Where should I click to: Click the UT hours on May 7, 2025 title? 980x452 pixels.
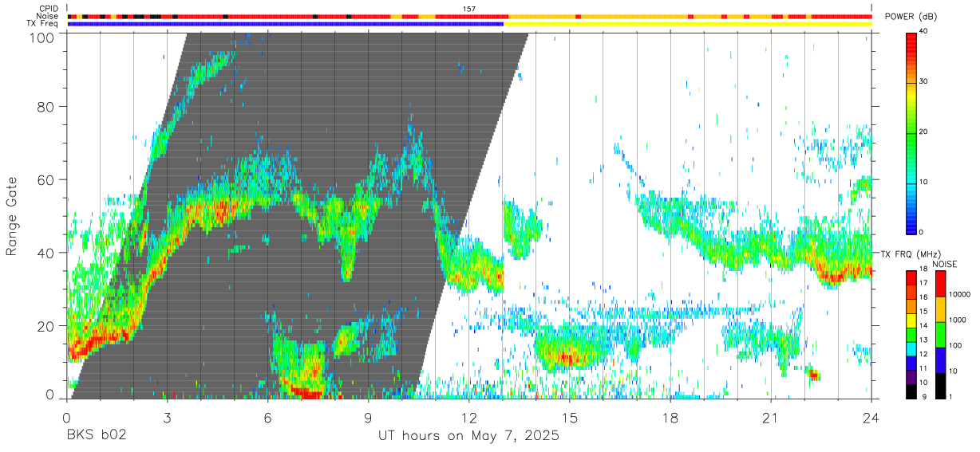(x=468, y=436)
